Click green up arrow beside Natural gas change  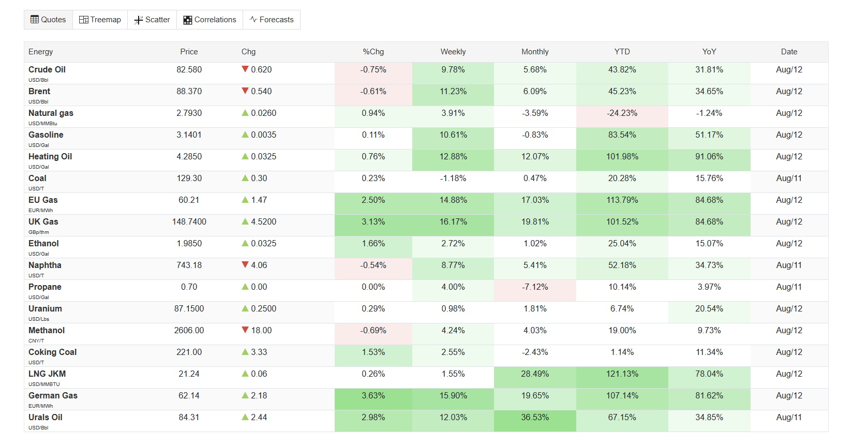tap(245, 113)
